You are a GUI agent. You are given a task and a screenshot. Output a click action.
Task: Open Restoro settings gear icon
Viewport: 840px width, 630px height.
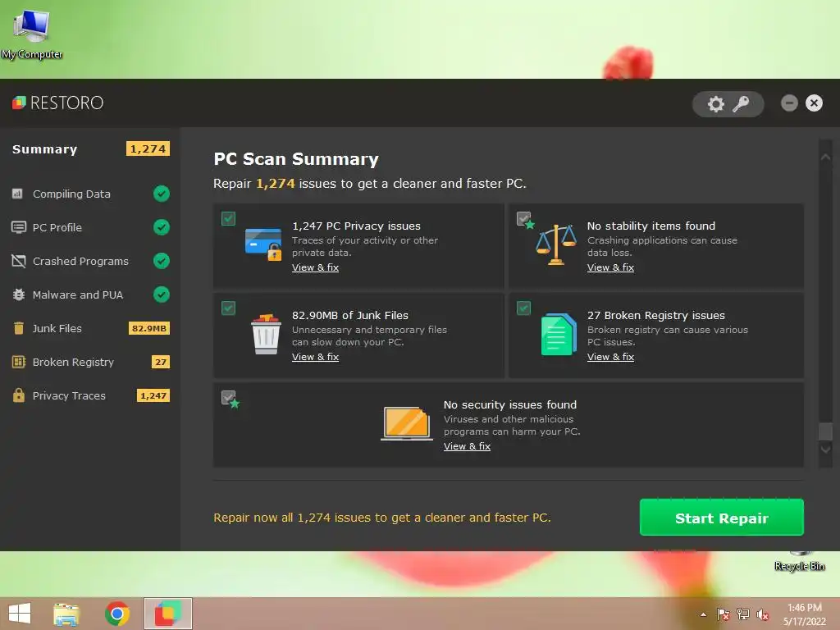point(715,104)
